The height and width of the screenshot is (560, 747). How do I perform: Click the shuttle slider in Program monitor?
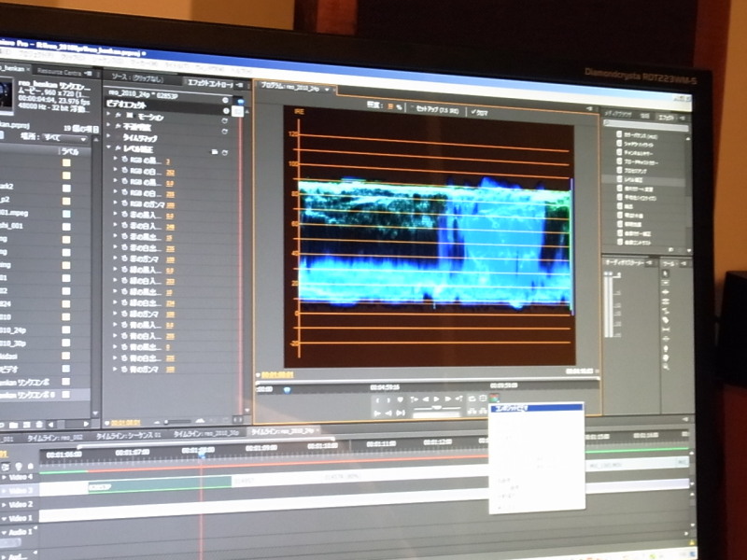(436, 408)
